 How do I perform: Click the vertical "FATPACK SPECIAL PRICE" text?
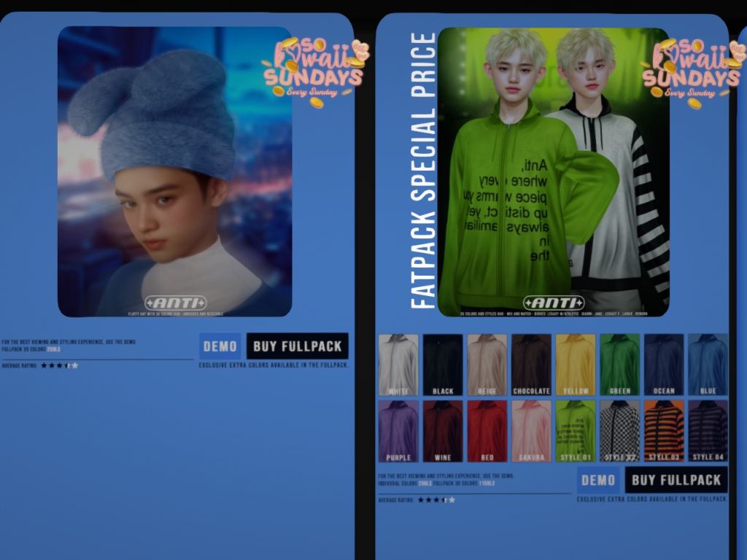coord(422,171)
